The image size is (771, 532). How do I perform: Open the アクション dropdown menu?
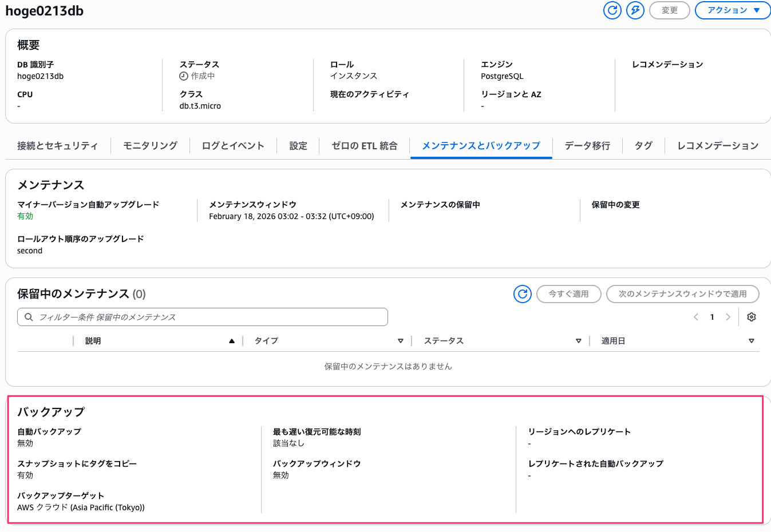click(733, 10)
